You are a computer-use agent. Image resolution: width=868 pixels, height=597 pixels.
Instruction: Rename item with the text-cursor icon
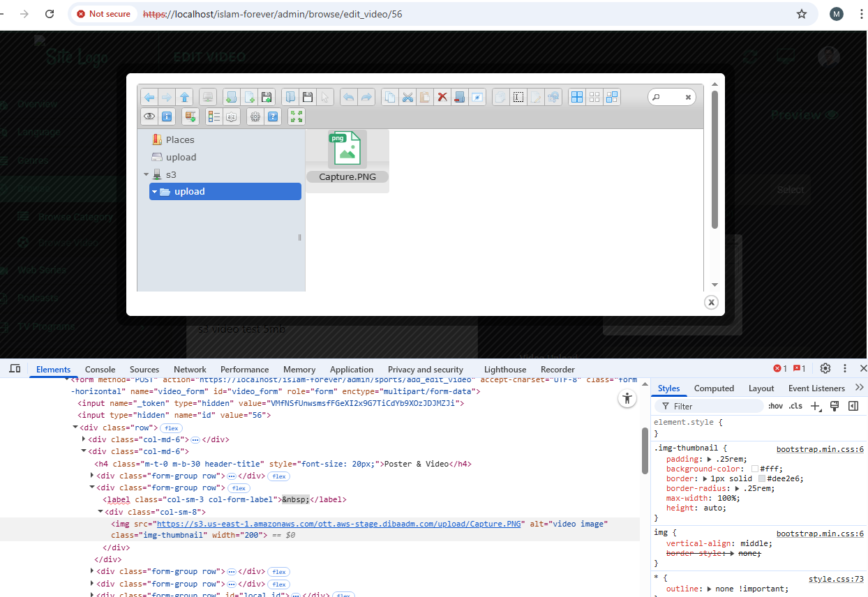coord(518,97)
